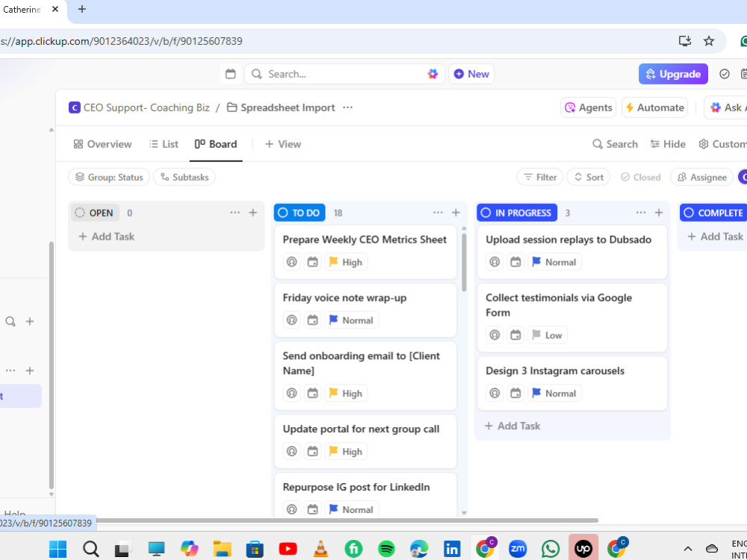The image size is (747, 560).
Task: Open Windows Start menu
Action: pyautogui.click(x=58, y=549)
